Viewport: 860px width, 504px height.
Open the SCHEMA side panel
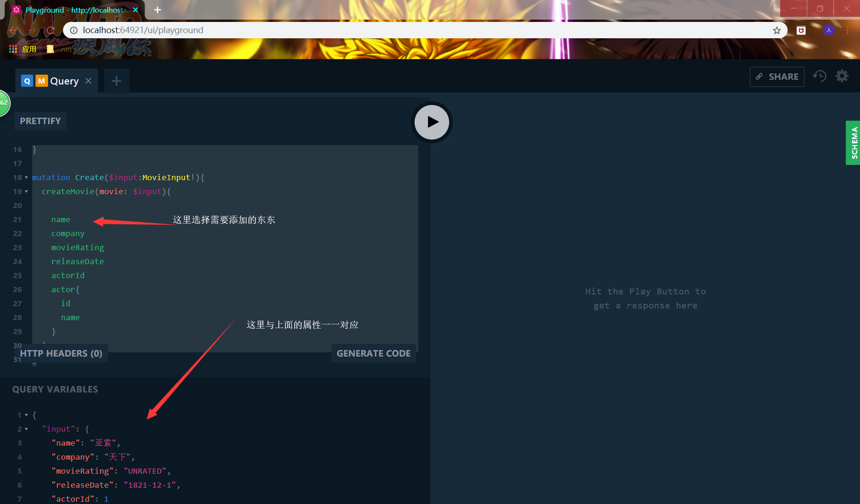pyautogui.click(x=853, y=143)
